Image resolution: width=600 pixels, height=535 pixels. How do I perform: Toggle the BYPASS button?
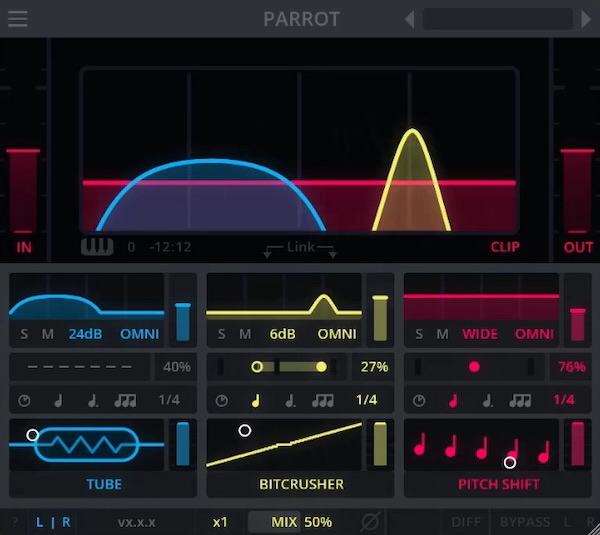tap(525, 522)
